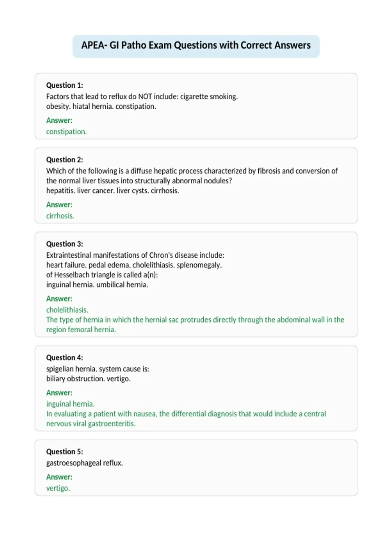Click the answer text 'inguinal hernia.'
Screen dimensions: 392x556
pyautogui.click(x=70, y=404)
